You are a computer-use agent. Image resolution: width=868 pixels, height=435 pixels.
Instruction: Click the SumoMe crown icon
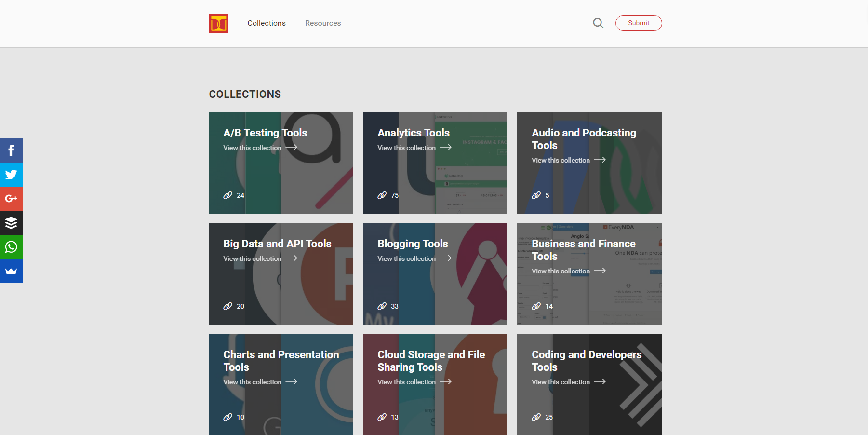(x=12, y=271)
